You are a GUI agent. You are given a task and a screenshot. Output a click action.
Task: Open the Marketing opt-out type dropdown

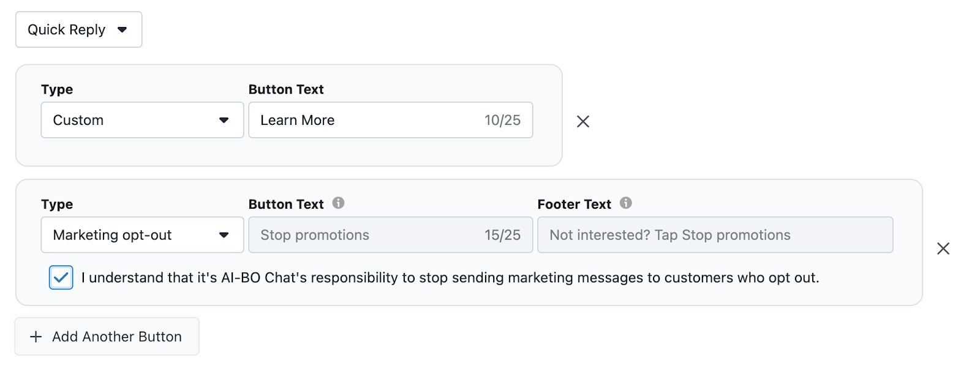[141, 234]
